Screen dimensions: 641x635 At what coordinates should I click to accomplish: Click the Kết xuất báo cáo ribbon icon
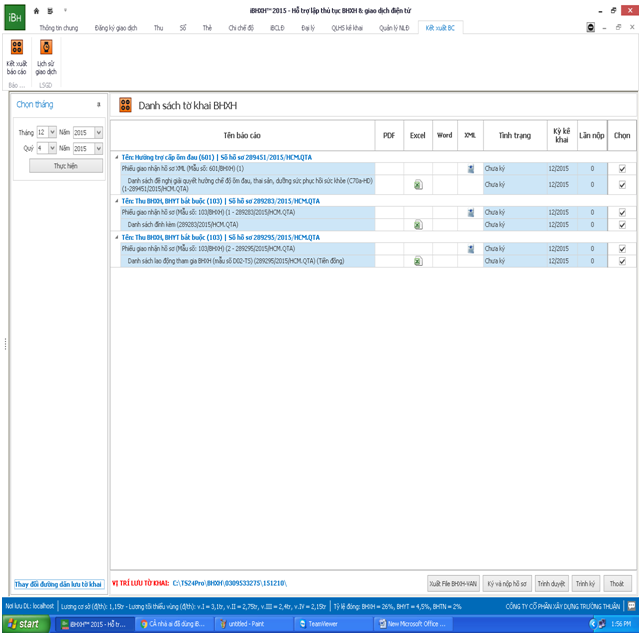pyautogui.click(x=17, y=55)
